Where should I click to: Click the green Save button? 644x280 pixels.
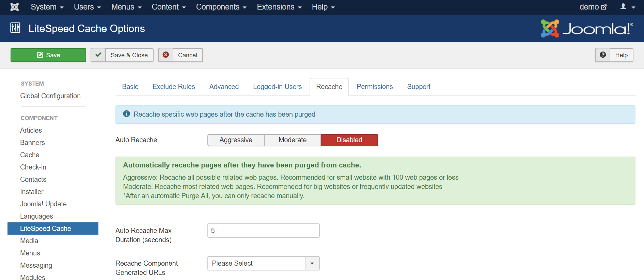(x=48, y=55)
